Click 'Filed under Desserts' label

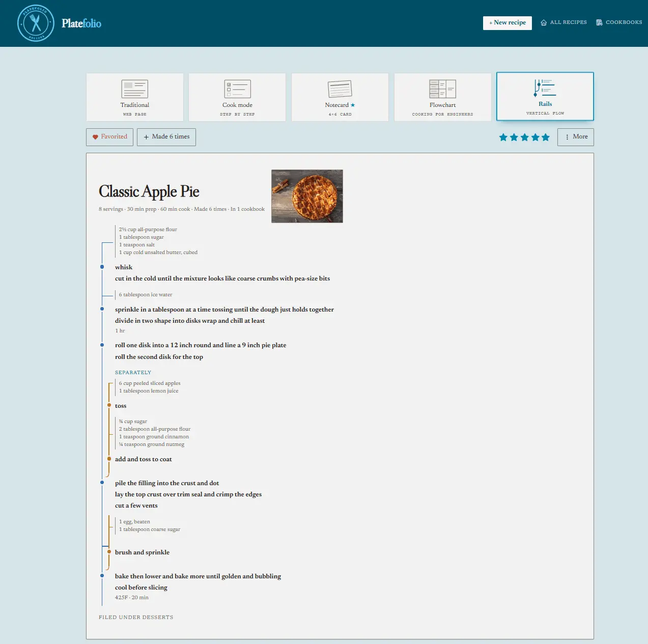[136, 618]
